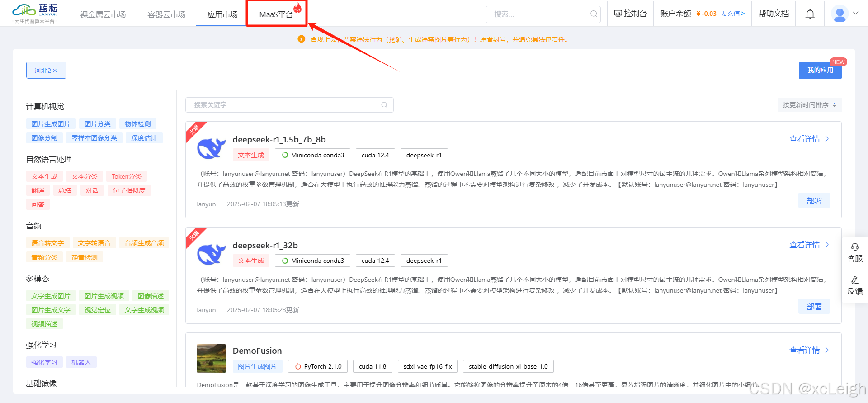Filter by image segmentation tag
The width and height of the screenshot is (868, 403).
(44, 138)
